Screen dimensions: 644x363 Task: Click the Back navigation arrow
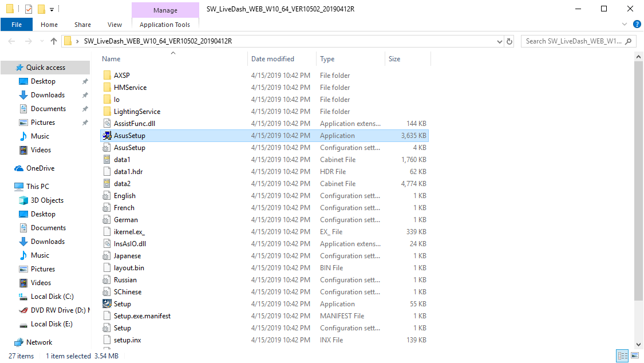(x=12, y=41)
